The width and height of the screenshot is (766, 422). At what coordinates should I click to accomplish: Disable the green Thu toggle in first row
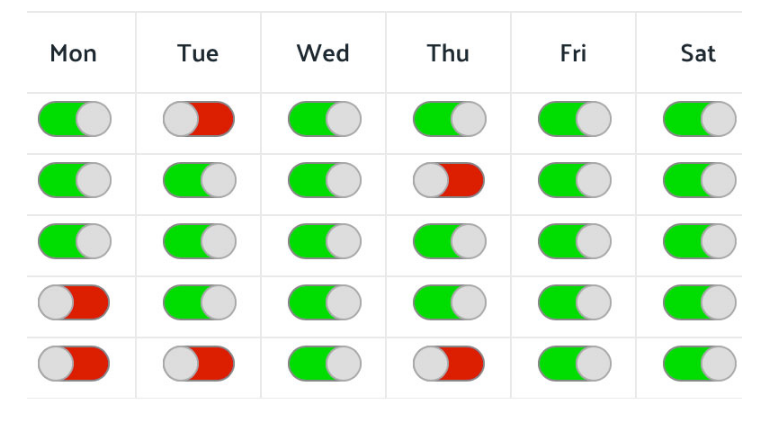[x=450, y=119]
